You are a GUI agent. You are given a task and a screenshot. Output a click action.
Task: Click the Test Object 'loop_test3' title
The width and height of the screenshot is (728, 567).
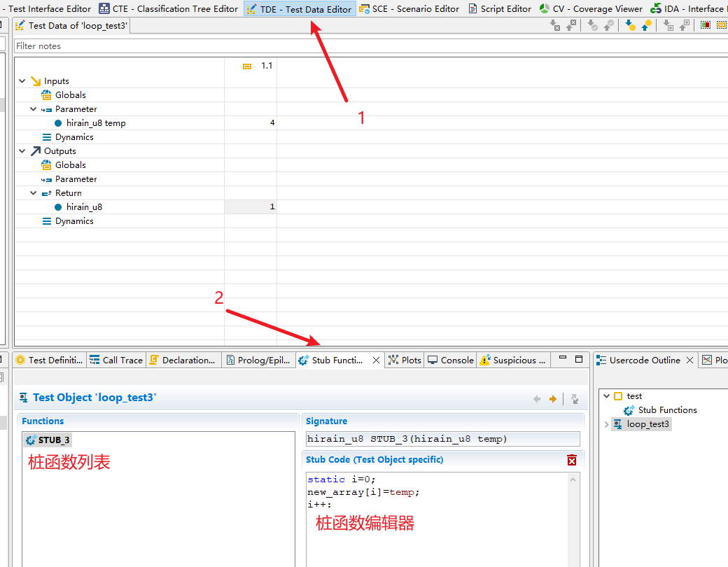tap(94, 398)
